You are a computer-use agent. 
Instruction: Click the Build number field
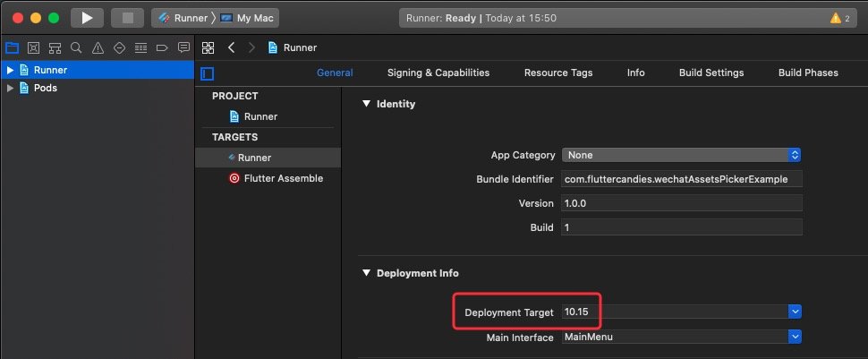(x=682, y=227)
